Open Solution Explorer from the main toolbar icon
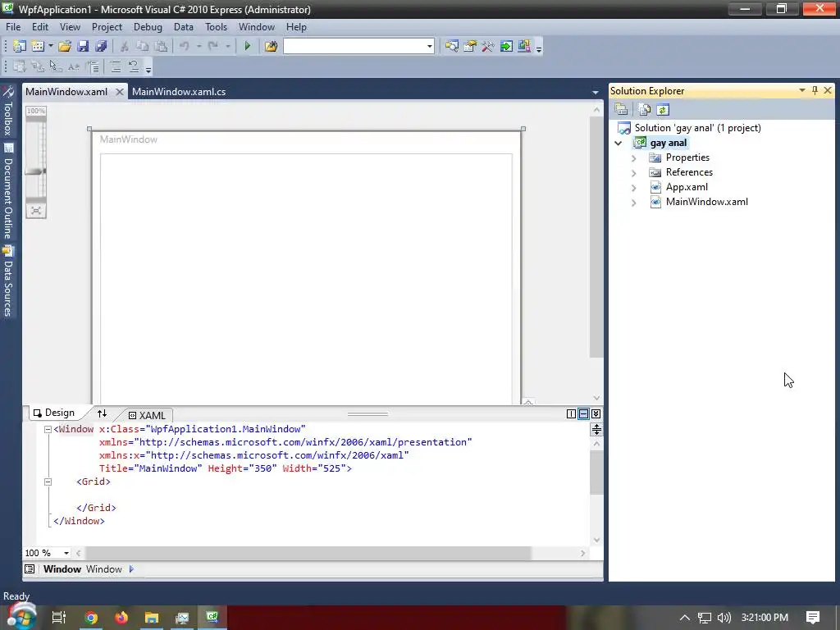The height and width of the screenshot is (630, 840). (452, 46)
